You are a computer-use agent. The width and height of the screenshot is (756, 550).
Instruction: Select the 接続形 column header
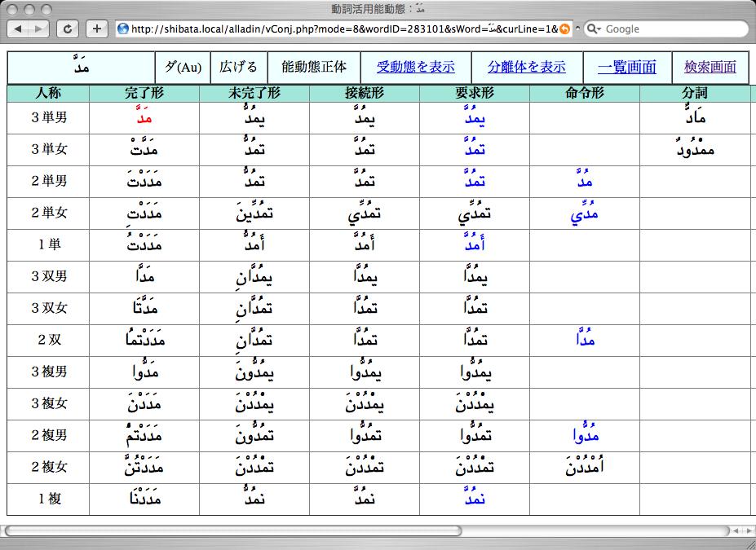point(365,93)
